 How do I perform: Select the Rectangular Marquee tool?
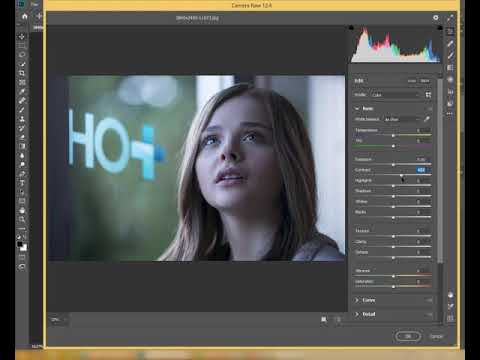22,45
